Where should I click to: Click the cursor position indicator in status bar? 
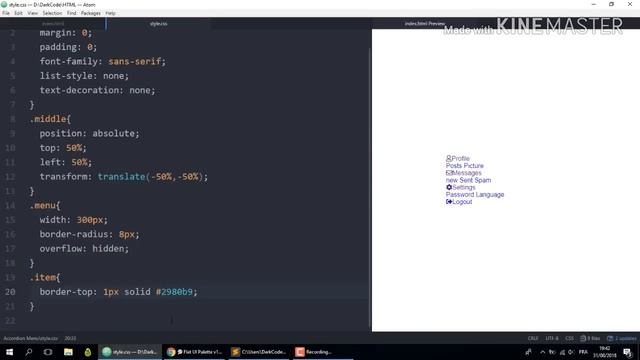tap(70, 338)
